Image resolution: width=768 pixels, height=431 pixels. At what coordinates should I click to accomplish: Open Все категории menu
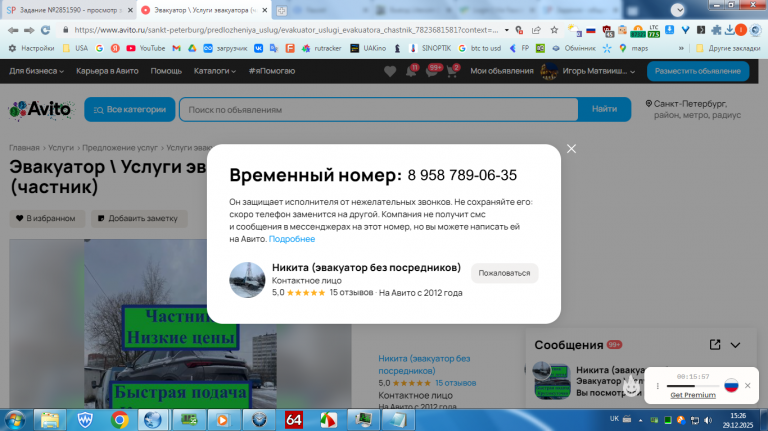tap(130, 109)
